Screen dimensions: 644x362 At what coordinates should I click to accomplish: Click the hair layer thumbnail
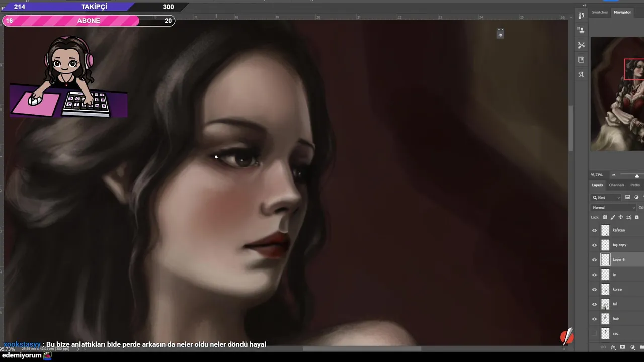pyautogui.click(x=605, y=319)
